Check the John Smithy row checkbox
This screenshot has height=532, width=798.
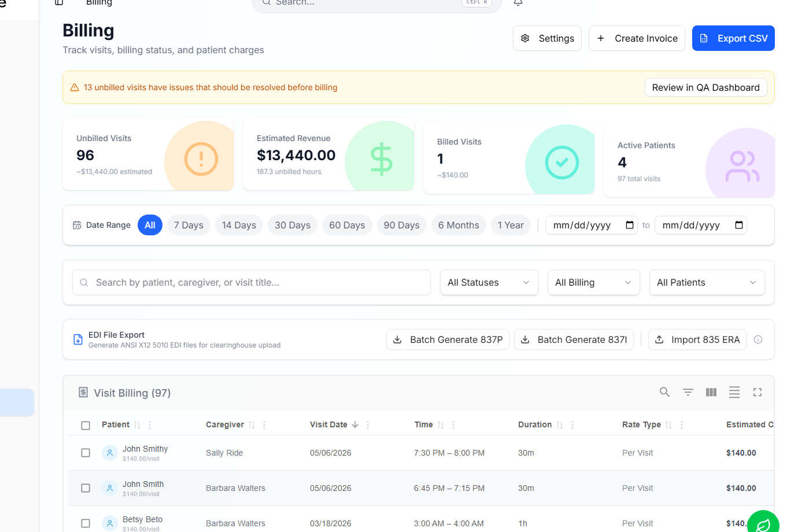(x=86, y=453)
